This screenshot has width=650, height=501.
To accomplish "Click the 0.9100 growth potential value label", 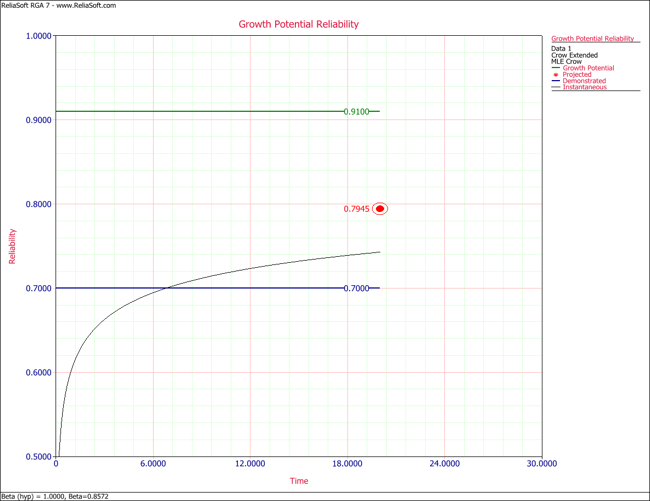I will tap(356, 112).
